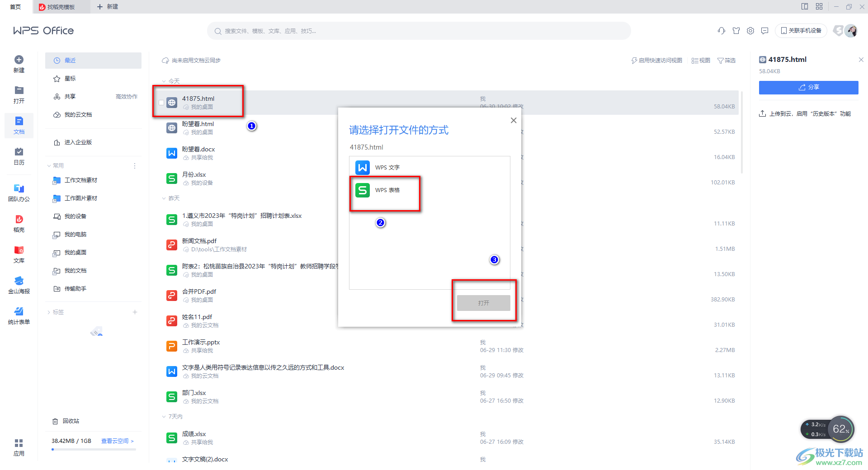Image resolution: width=868 pixels, height=470 pixels.
Task: Open 我的设备 in sidebar
Action: tap(93, 216)
